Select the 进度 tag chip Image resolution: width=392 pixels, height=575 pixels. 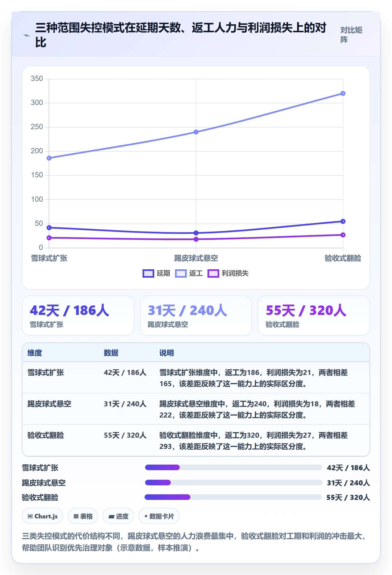coord(118,516)
